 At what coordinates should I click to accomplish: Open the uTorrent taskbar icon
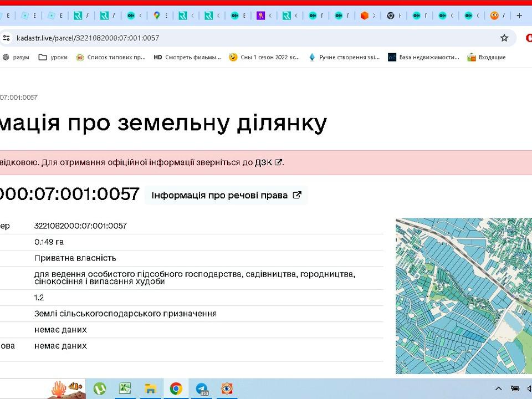pyautogui.click(x=100, y=388)
